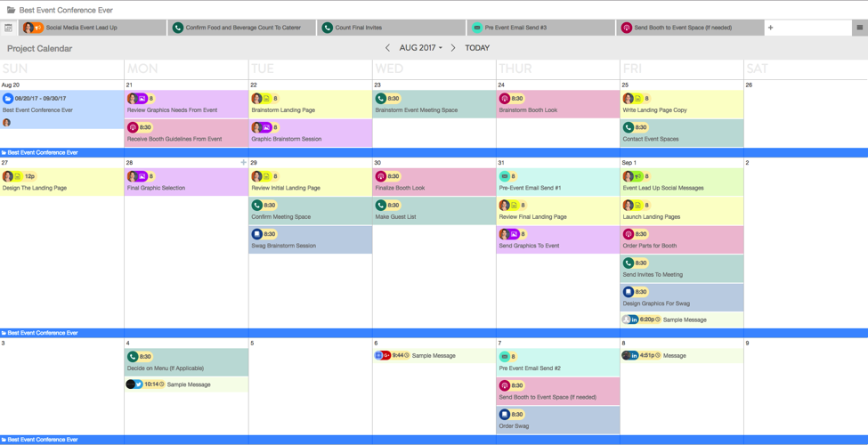Click the TODAY button
The image size is (868, 445).
point(477,48)
